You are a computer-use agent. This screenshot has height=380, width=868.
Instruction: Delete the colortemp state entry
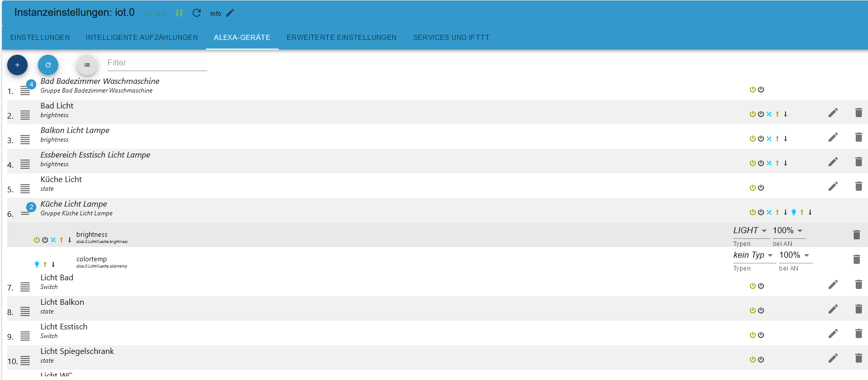[x=857, y=259]
